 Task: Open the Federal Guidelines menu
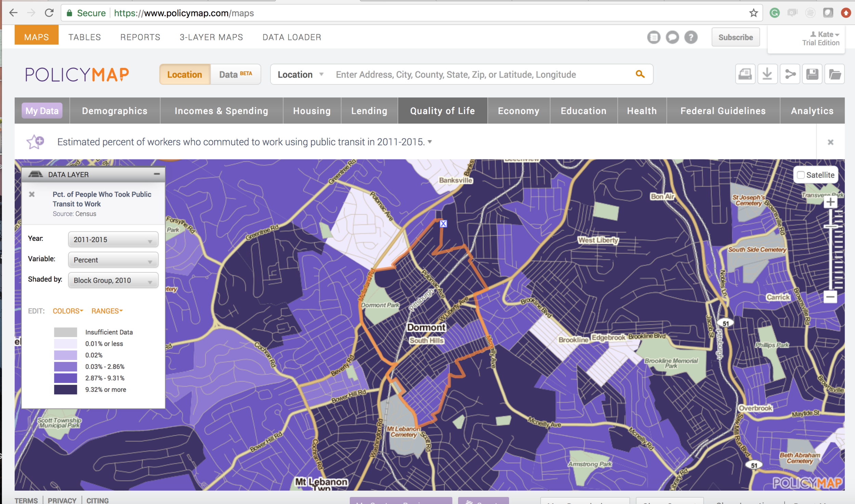[x=723, y=111]
